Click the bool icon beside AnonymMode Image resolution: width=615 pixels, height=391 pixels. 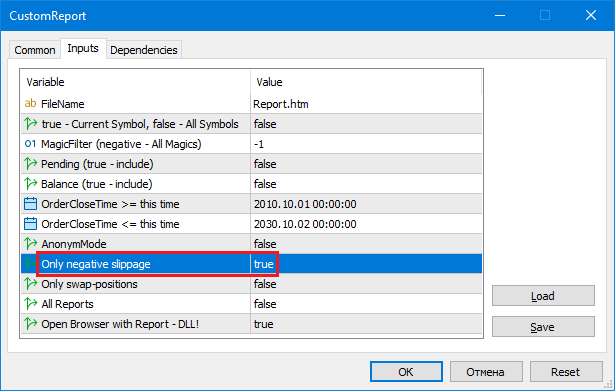[30, 244]
